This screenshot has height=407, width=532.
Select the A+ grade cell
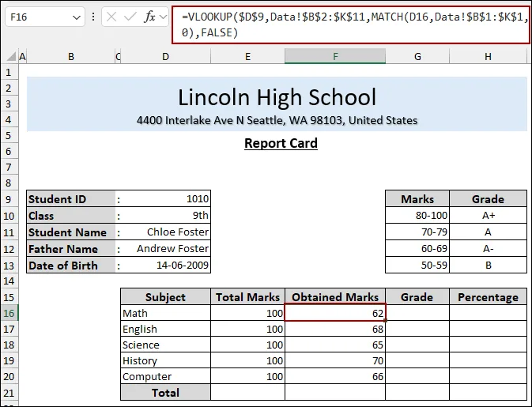pyautogui.click(x=488, y=216)
